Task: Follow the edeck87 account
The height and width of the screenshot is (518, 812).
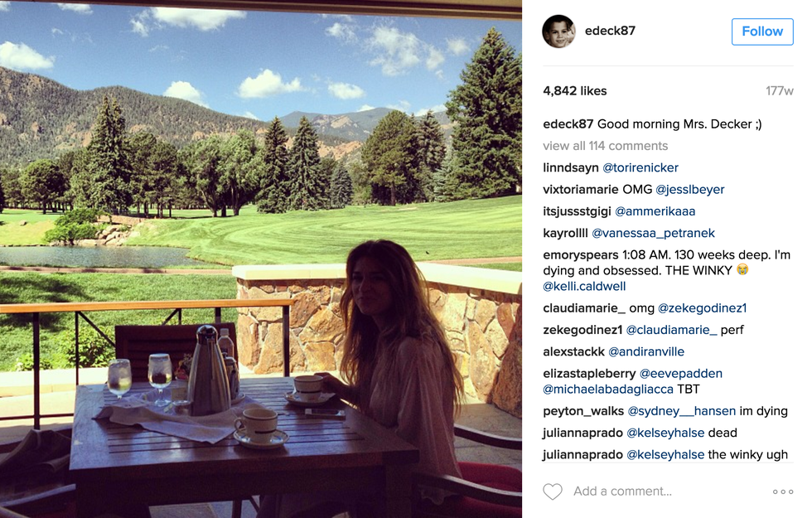Action: [x=761, y=31]
